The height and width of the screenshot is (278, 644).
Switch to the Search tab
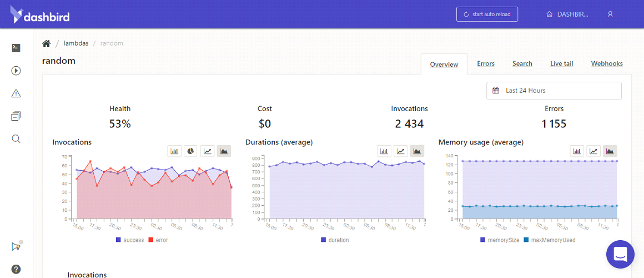[522, 63]
